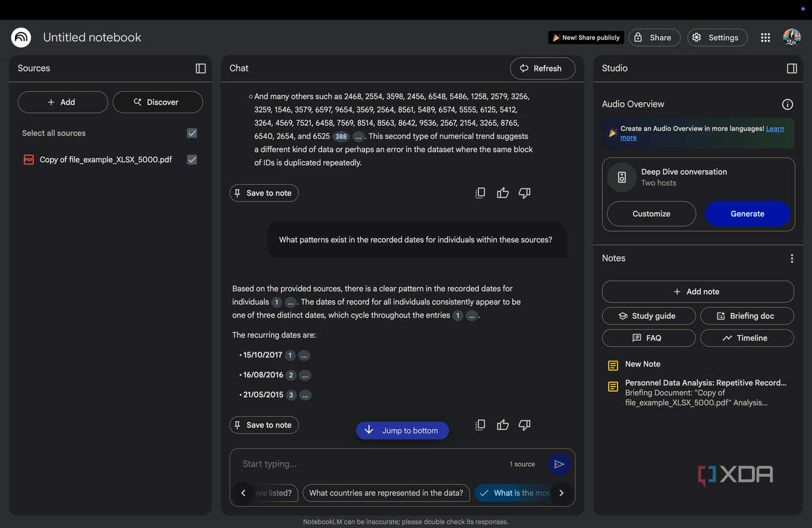Create a Briefing doc
This screenshot has width=812, height=528.
click(x=747, y=316)
